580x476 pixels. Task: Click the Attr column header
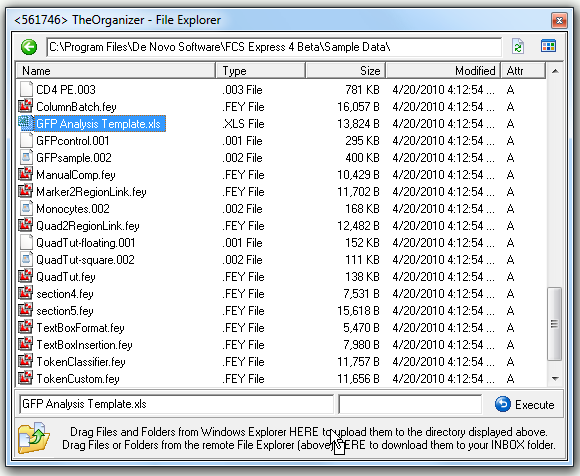[x=523, y=70]
